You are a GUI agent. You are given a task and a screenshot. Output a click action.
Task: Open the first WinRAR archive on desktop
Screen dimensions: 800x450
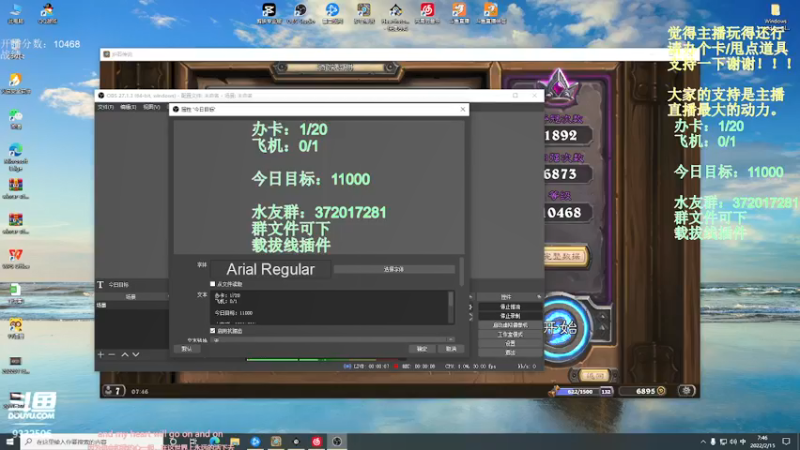15,188
